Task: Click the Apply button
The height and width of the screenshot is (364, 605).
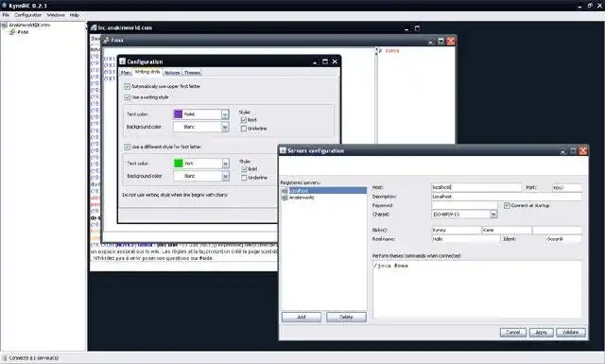Action: tap(542, 333)
